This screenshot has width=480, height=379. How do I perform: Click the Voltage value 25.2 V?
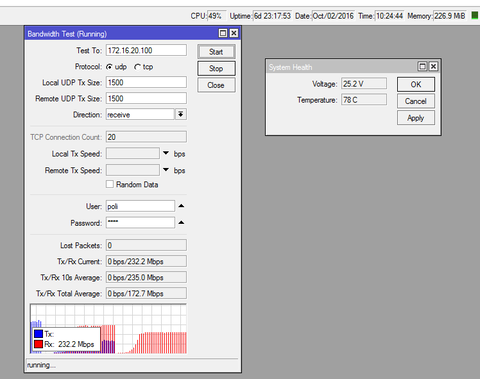(x=364, y=84)
